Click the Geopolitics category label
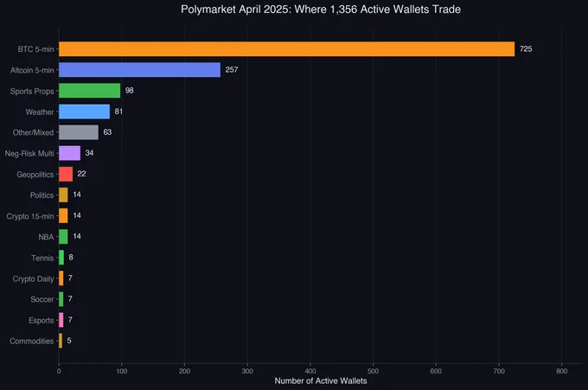 click(35, 175)
